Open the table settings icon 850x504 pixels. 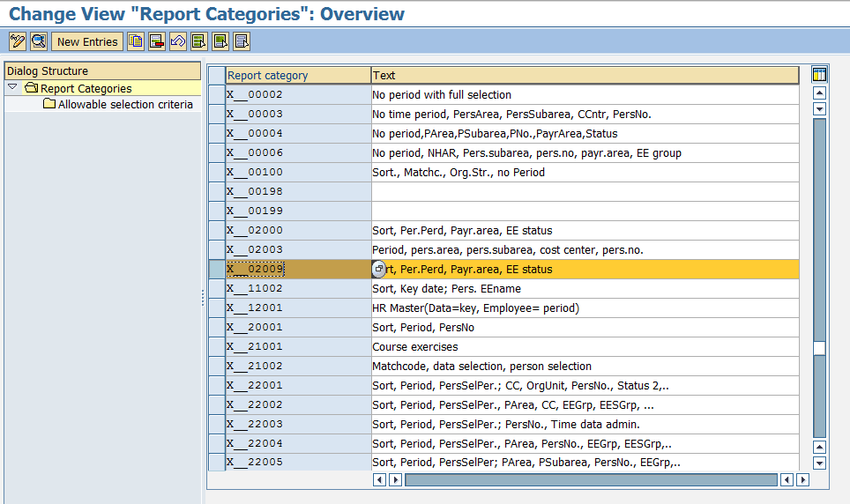pyautogui.click(x=819, y=74)
